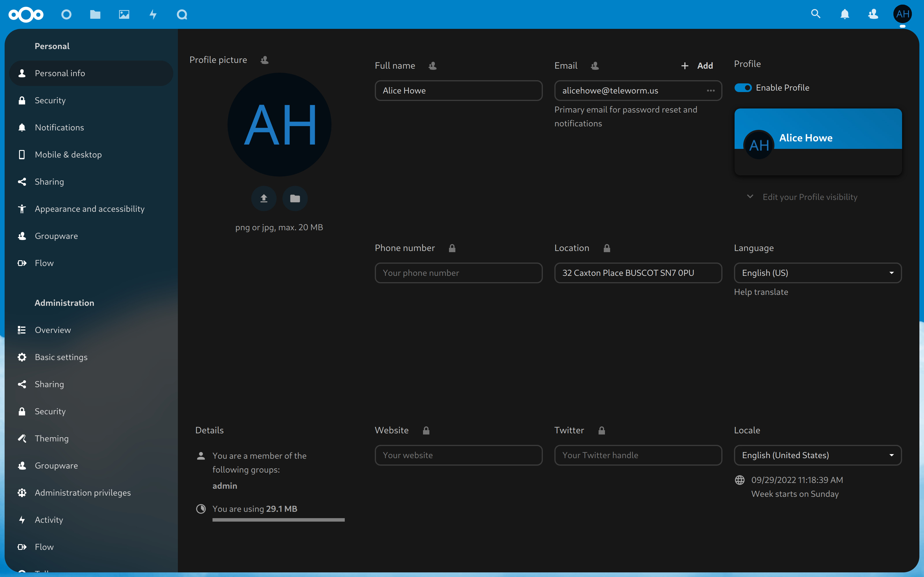The width and height of the screenshot is (924, 577).
Task: Click the upload profile picture icon
Action: pyautogui.click(x=264, y=198)
